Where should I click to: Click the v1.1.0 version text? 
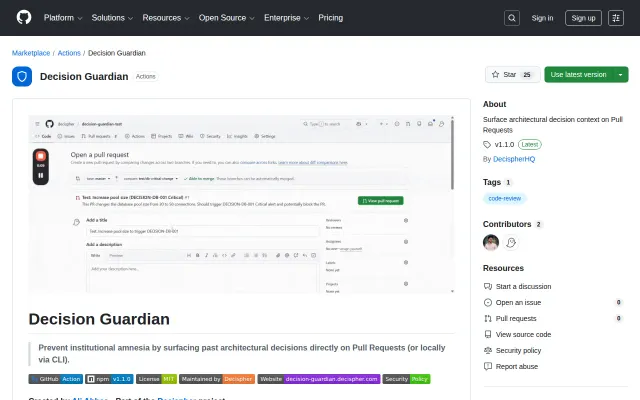click(x=504, y=144)
